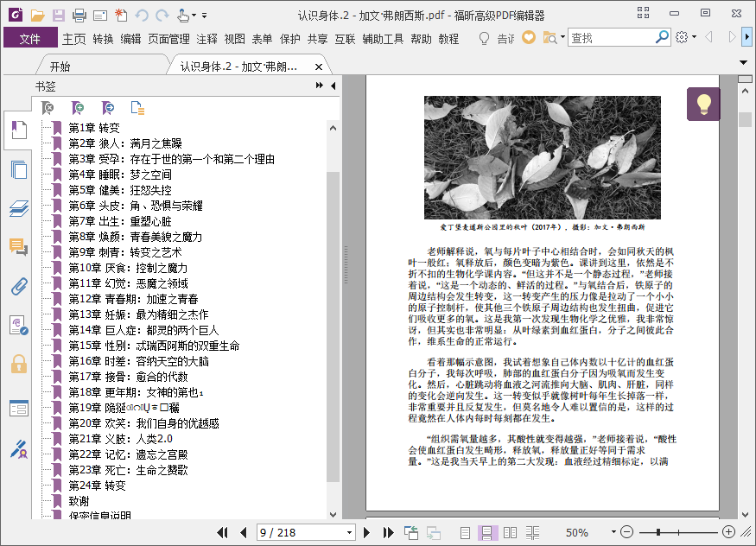Open the 文件 menu

click(x=30, y=38)
